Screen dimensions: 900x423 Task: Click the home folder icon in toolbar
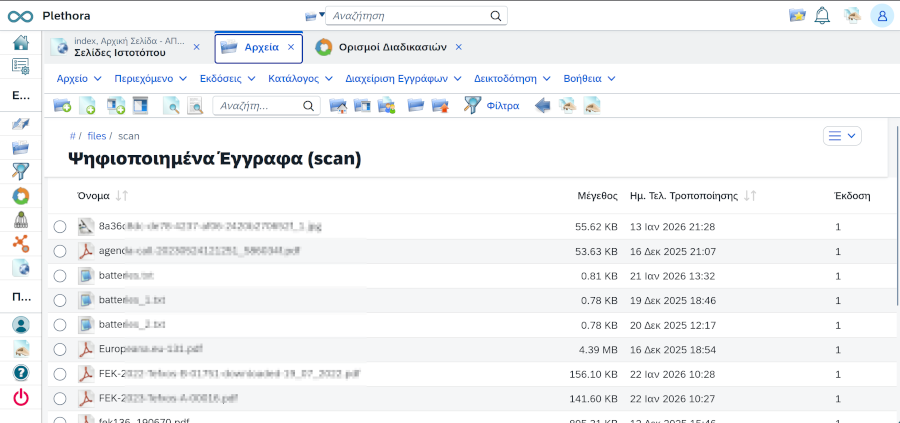click(338, 106)
